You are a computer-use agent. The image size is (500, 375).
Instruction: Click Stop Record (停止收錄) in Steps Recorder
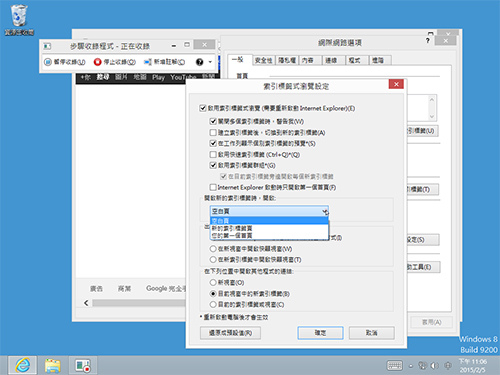point(115,62)
